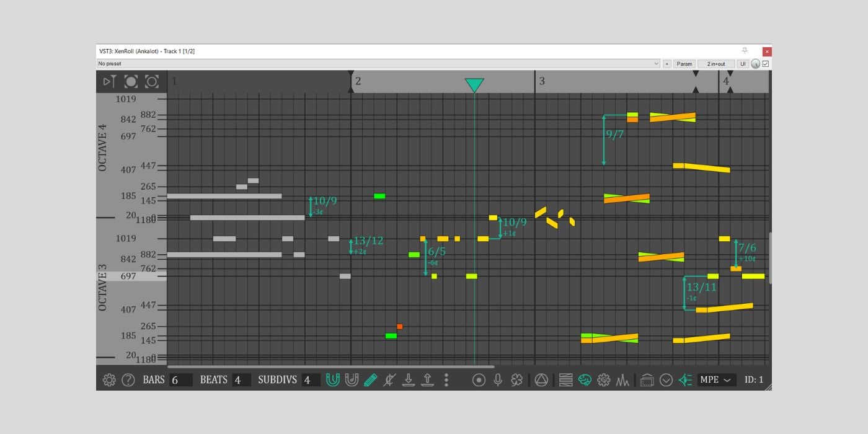Click the BARS value field
Screen dimensions: 868x434
180,380
